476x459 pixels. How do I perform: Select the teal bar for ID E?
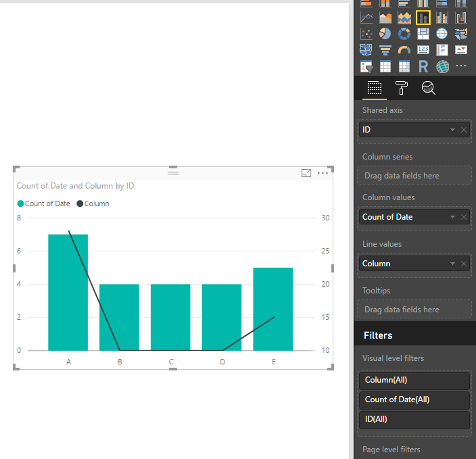tap(273, 309)
